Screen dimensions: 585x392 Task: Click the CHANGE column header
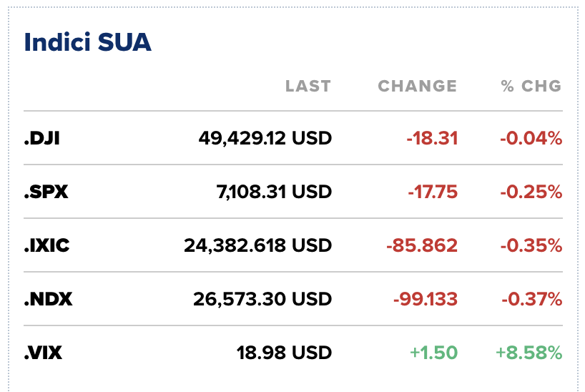click(417, 87)
